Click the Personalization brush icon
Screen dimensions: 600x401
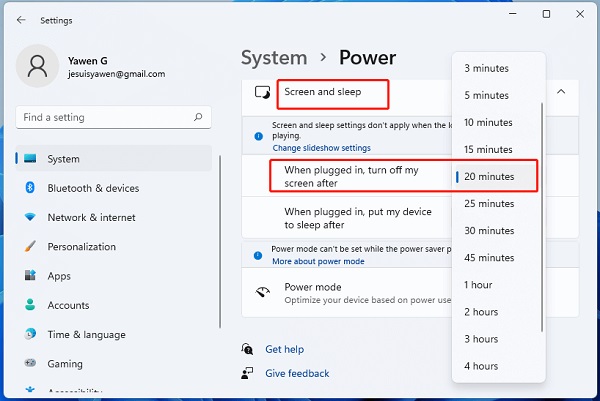(30, 246)
